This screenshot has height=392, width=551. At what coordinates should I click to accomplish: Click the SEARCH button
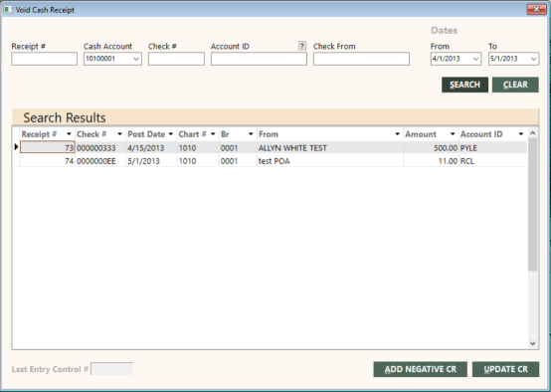(x=464, y=85)
